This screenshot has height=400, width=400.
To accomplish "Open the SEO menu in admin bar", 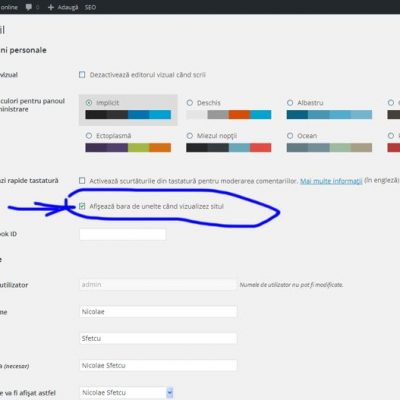I will point(90,7).
